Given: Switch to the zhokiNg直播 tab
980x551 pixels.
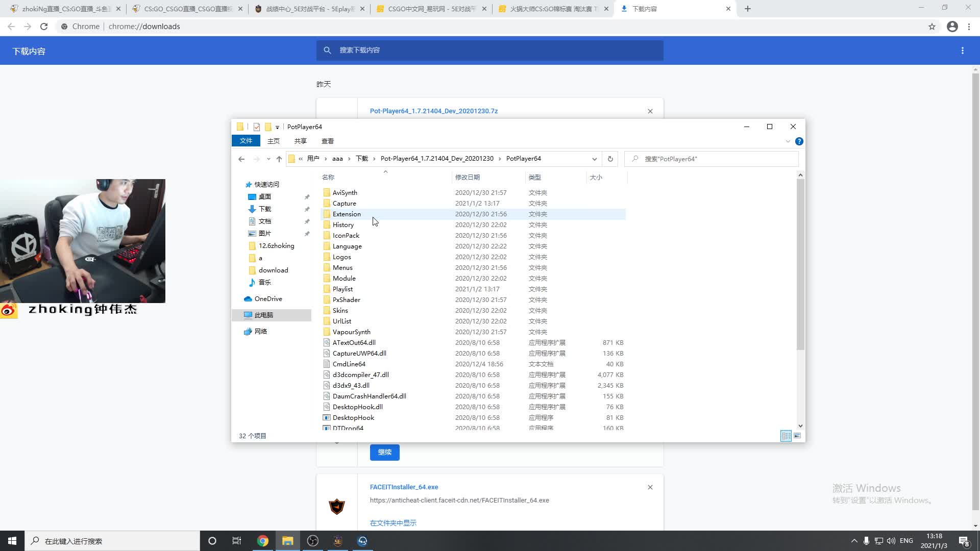Looking at the screenshot, I should [65, 9].
